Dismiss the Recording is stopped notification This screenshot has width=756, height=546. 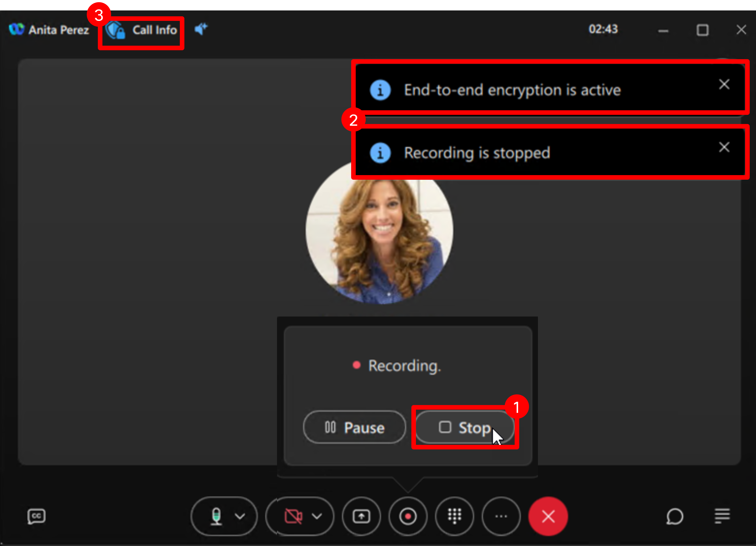pyautogui.click(x=724, y=147)
